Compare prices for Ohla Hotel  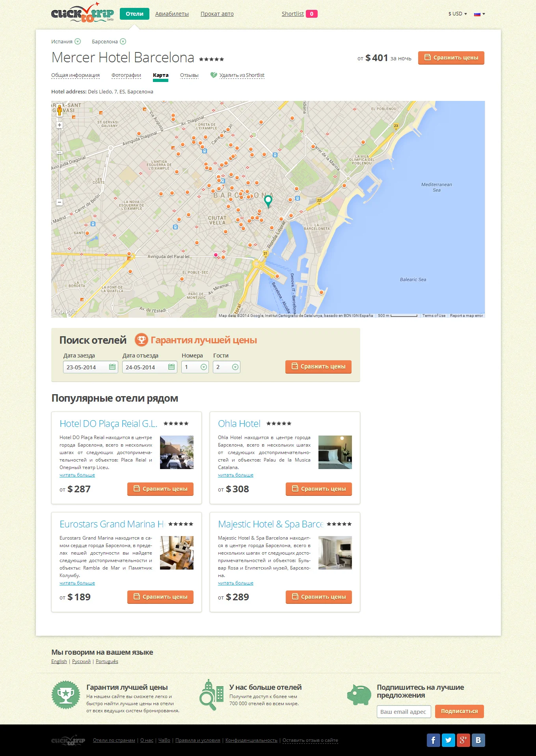coord(319,489)
